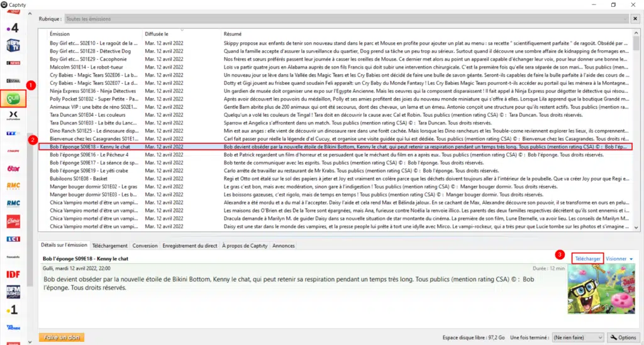This screenshot has width=644, height=345.
Task: Expand the Visionner dropdown arrow
Action: (631, 259)
